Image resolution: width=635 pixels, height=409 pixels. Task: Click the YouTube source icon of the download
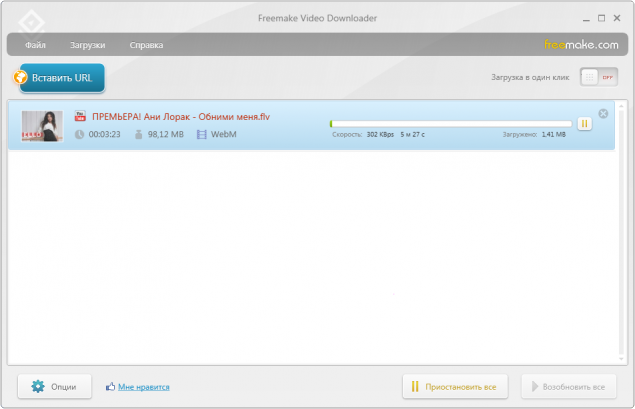click(x=80, y=116)
